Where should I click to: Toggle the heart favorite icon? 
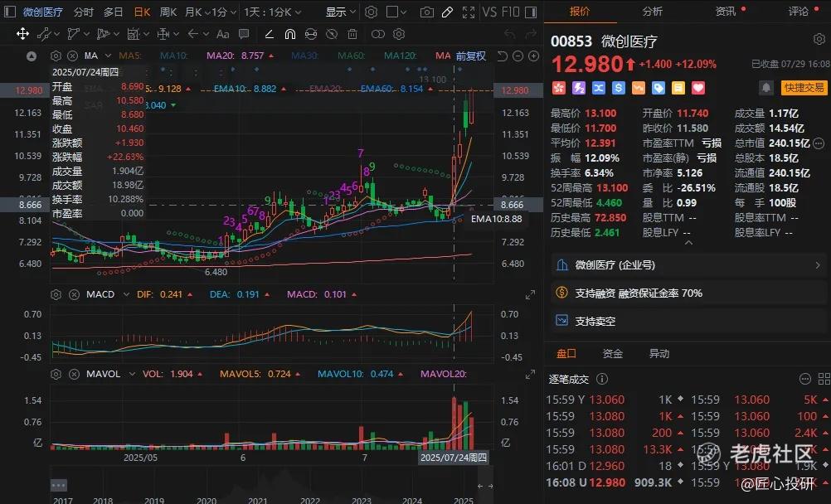pyautogui.click(x=698, y=88)
